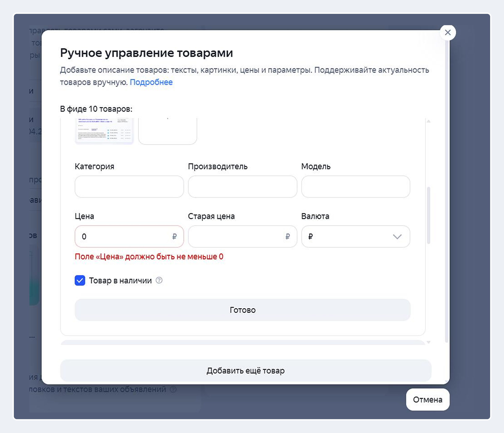Show help for Товар в наличии
This screenshot has height=433, width=504.
point(159,280)
